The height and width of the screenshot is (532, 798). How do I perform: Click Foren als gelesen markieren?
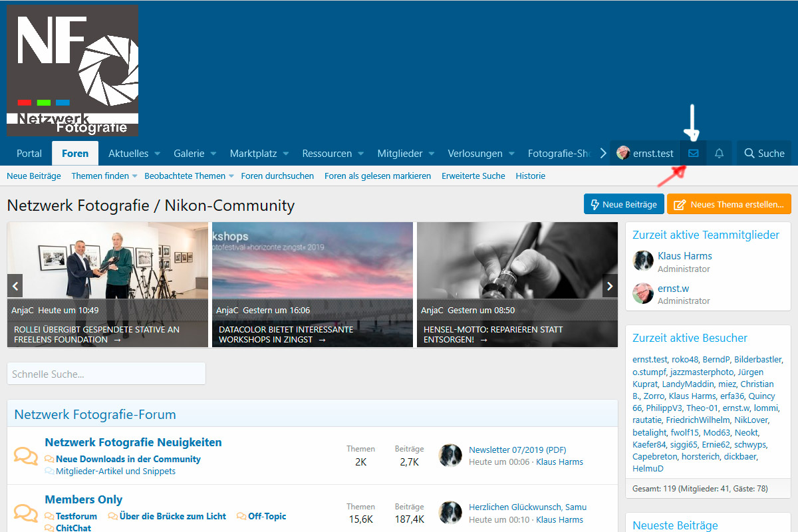tap(378, 176)
